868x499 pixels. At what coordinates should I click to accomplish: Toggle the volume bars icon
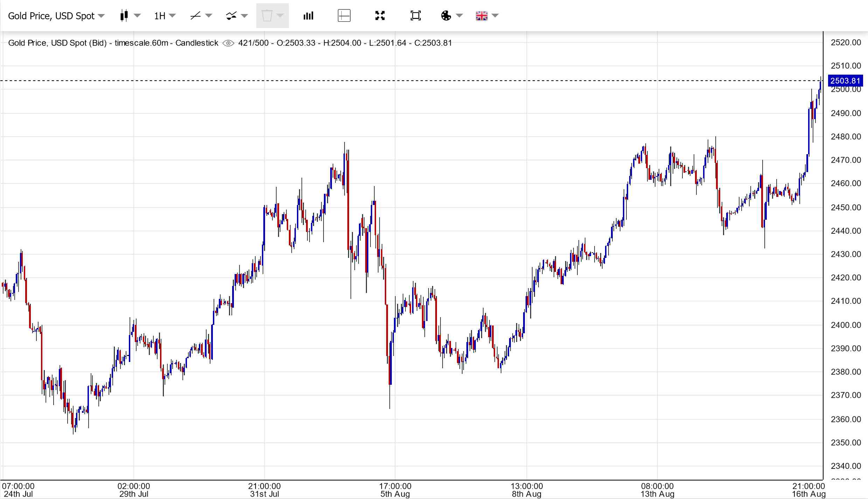[308, 16]
